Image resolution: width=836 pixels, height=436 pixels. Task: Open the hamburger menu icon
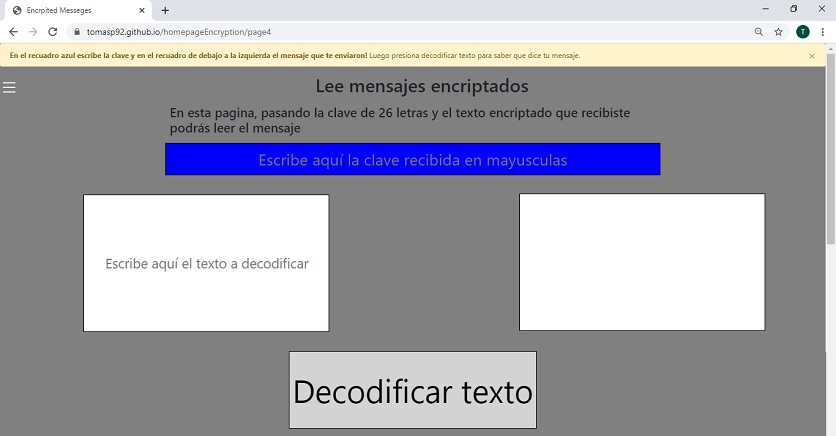tap(9, 88)
